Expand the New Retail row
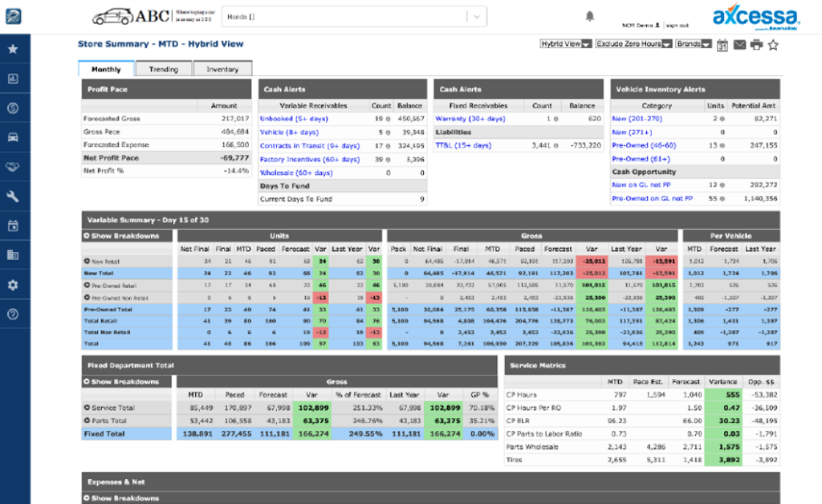822x504 pixels. click(87, 261)
